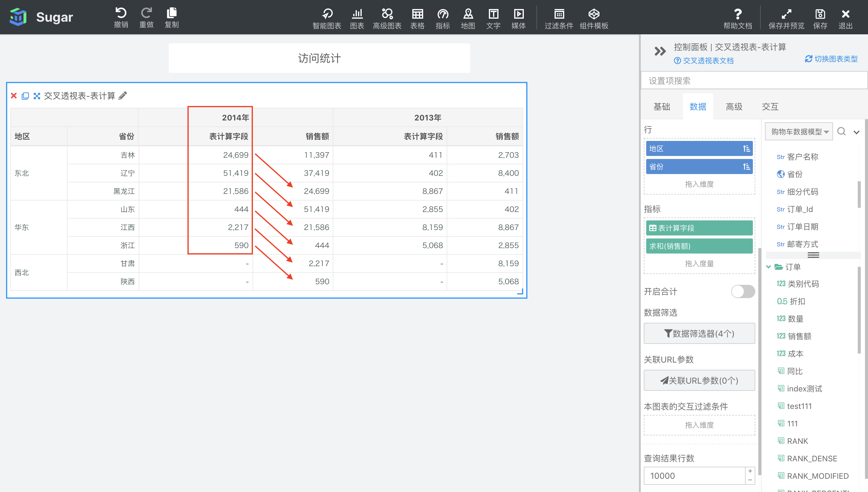Click the Exit (退出) icon
Screen dimensions: 868x492
[846, 19]
